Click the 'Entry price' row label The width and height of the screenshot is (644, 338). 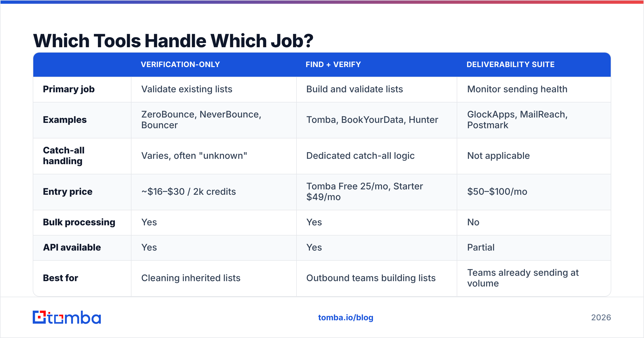68,192
